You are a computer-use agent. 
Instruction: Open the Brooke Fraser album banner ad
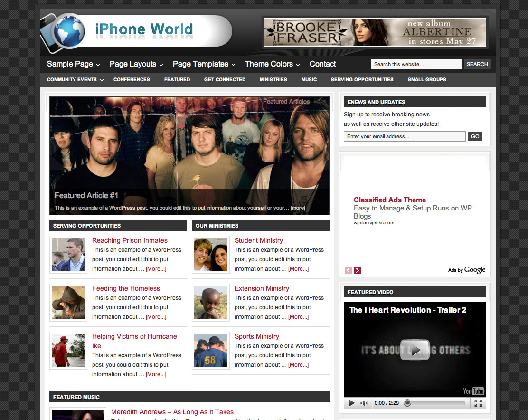[x=375, y=32]
